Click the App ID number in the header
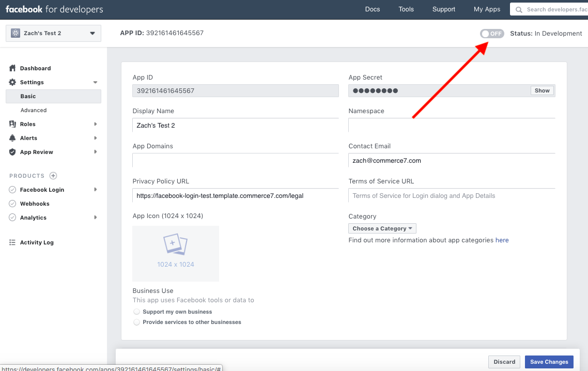588x371 pixels. tap(175, 33)
